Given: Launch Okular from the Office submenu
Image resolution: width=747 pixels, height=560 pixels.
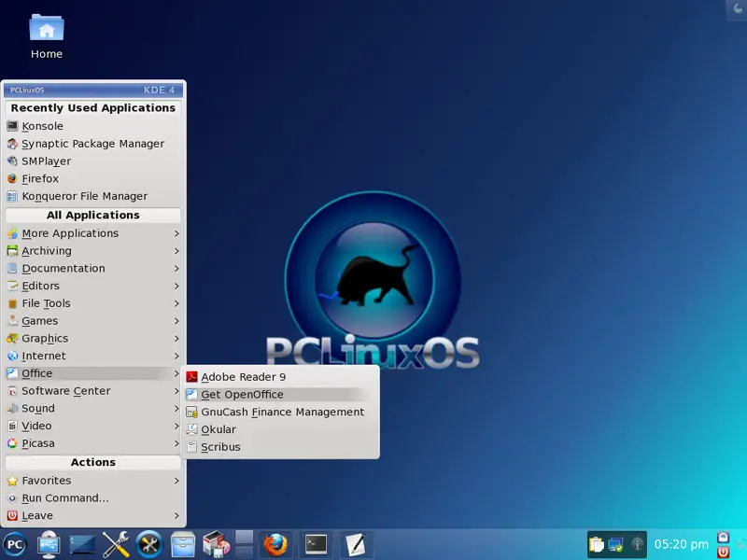Looking at the screenshot, I should point(280,429).
